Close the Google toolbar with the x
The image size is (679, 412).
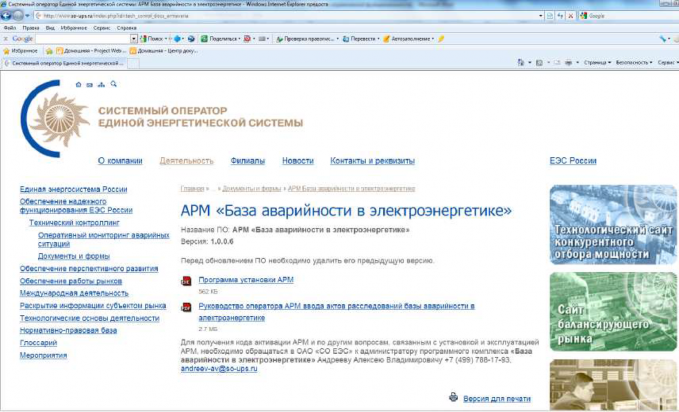coord(6,39)
